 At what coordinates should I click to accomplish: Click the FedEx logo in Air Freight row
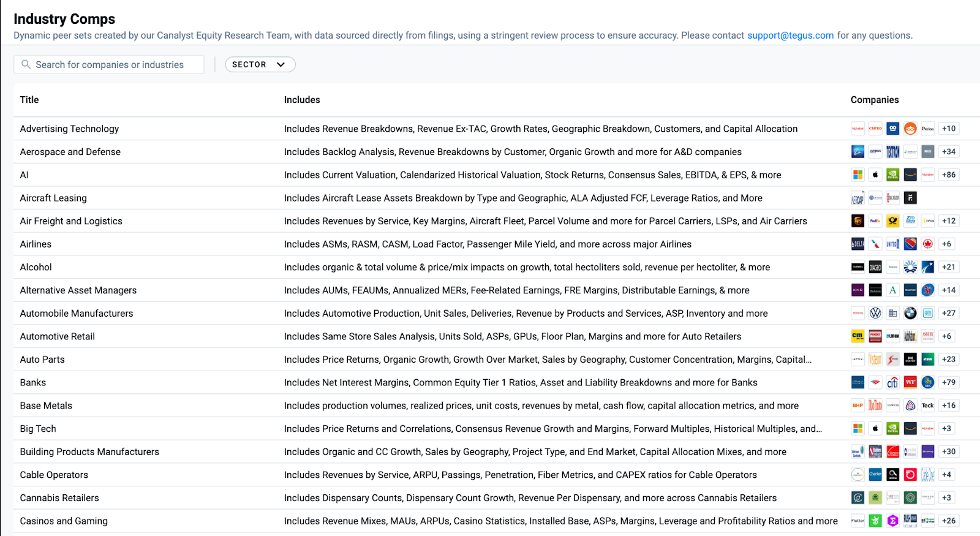[875, 221]
